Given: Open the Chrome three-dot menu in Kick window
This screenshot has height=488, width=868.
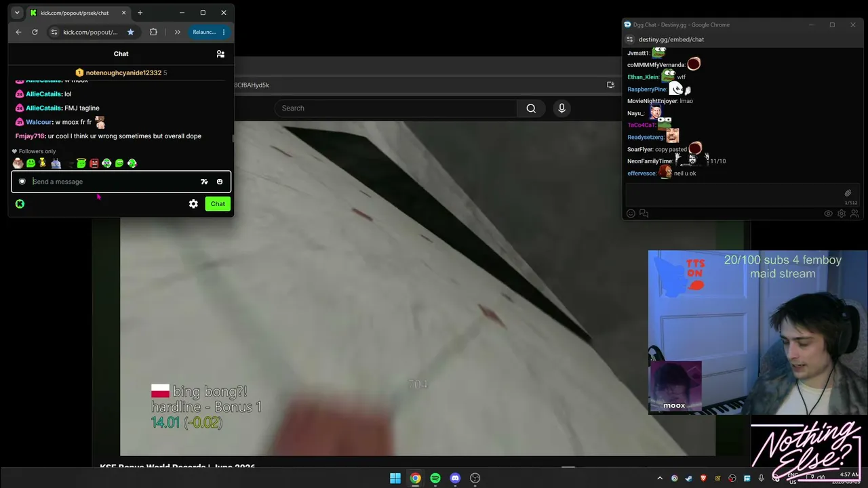Looking at the screenshot, I should coord(224,32).
